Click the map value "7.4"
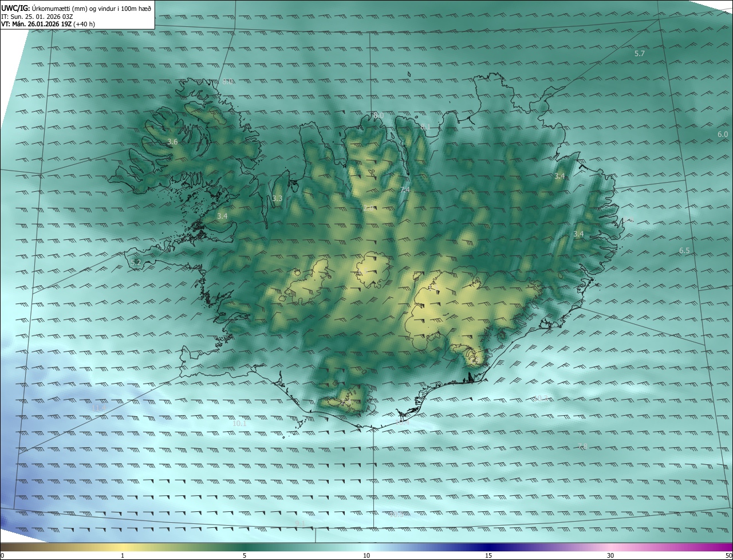The height and width of the screenshot is (560, 733). pyautogui.click(x=405, y=190)
